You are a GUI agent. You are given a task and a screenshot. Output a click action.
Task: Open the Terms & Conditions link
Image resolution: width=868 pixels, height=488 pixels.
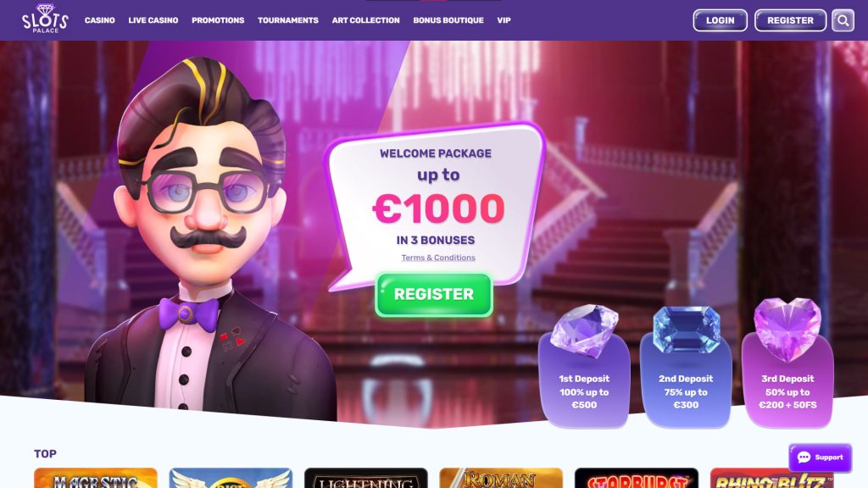[438, 258]
